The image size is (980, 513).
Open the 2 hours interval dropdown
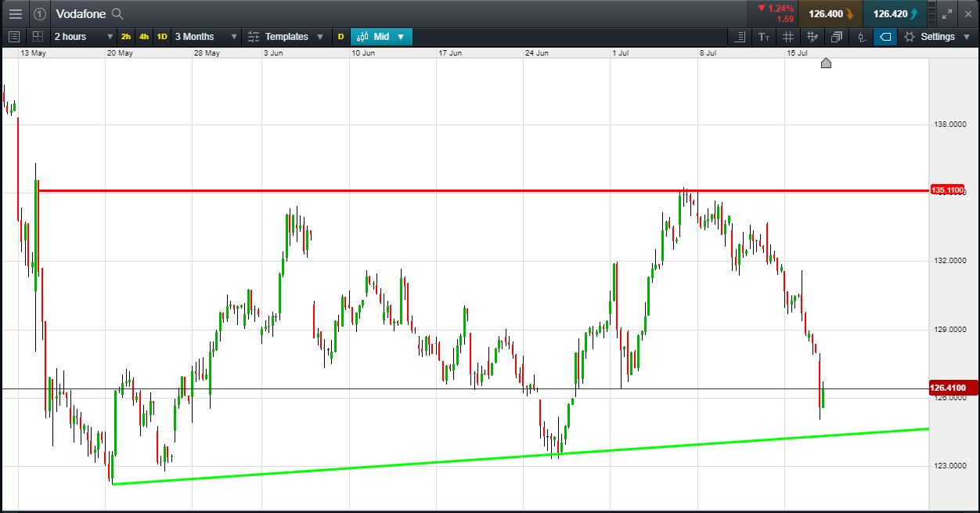tap(83, 37)
